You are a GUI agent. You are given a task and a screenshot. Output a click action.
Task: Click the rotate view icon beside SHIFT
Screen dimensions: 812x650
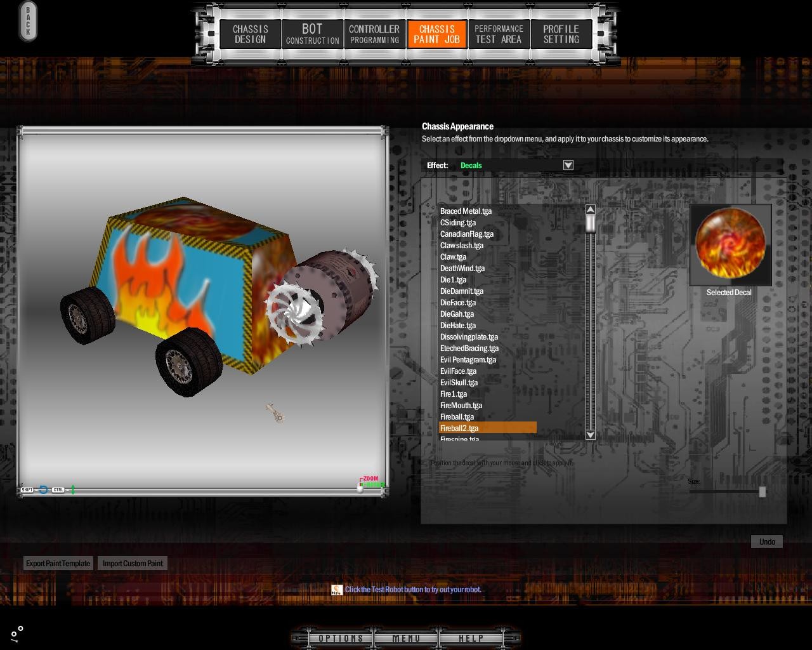point(43,489)
